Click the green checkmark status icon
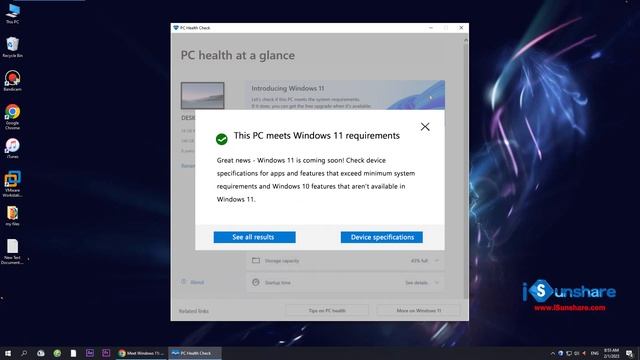Image resolution: width=640 pixels, height=360 pixels. pyautogui.click(x=222, y=139)
